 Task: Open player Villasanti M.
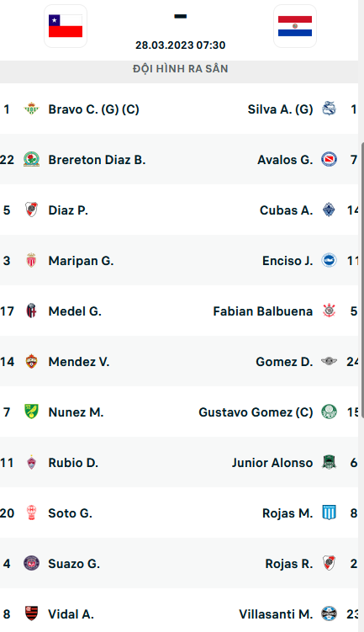pyautogui.click(x=276, y=613)
